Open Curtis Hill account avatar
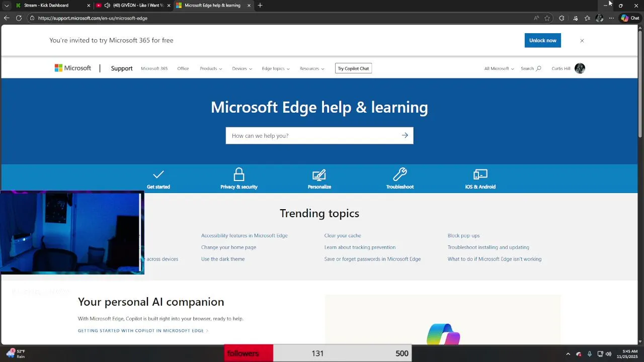This screenshot has width=644, height=362. tap(580, 68)
